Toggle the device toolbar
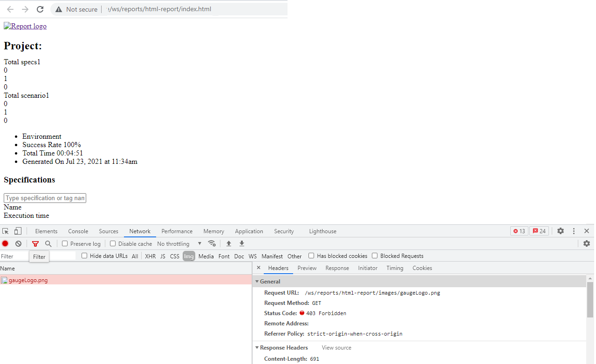 pos(18,231)
